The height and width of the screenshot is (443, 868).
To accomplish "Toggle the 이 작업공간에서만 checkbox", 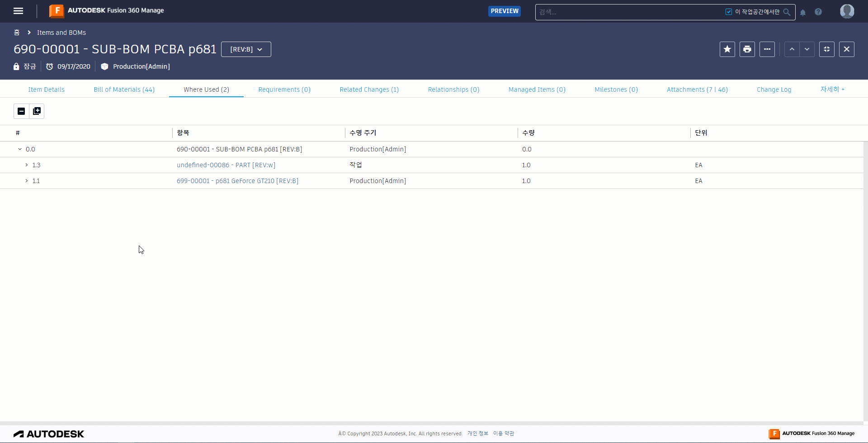I will pos(729,12).
